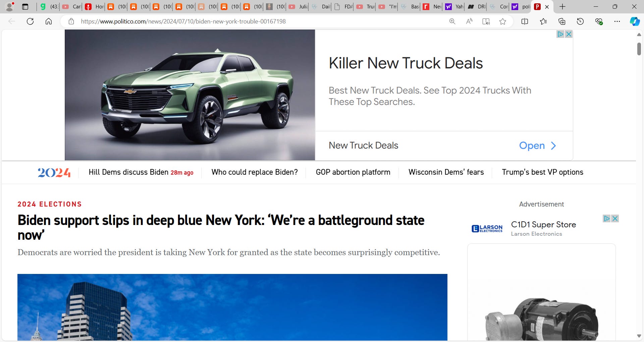
Task: Click 'C1D1 Super Store' ad title
Action: coord(543,225)
